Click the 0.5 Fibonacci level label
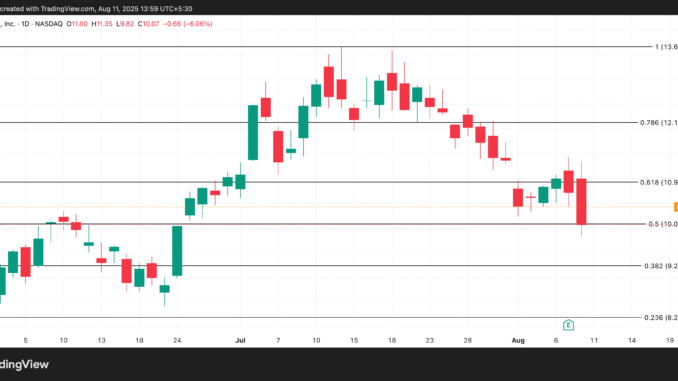The image size is (678, 381). click(x=663, y=224)
